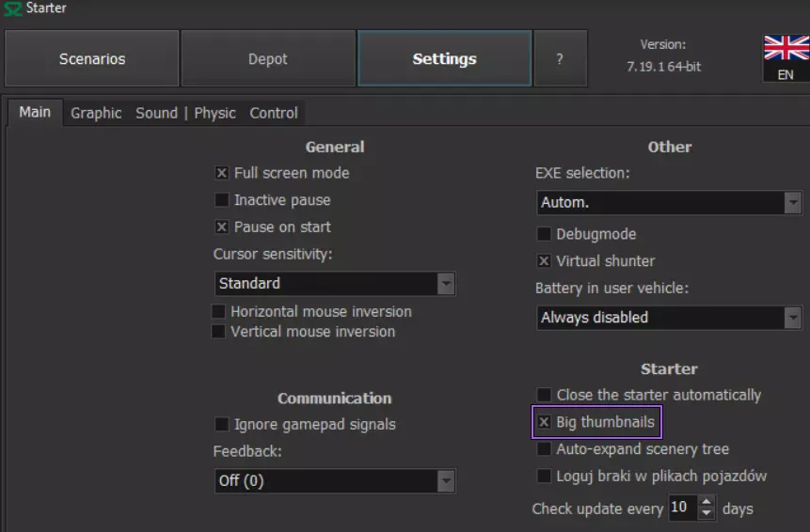This screenshot has height=532, width=810.
Task: Expand the Cursor sensitivity dropdown
Action: [446, 283]
